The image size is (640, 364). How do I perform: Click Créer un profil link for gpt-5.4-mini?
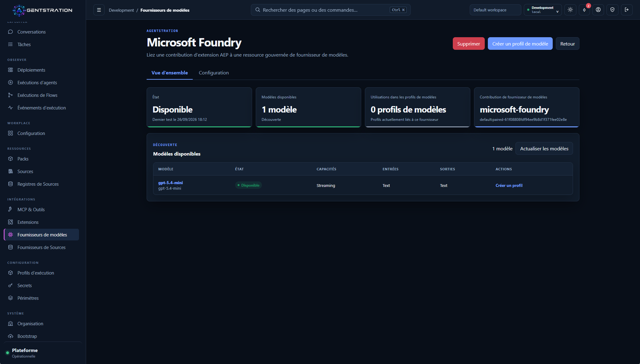[x=509, y=185]
